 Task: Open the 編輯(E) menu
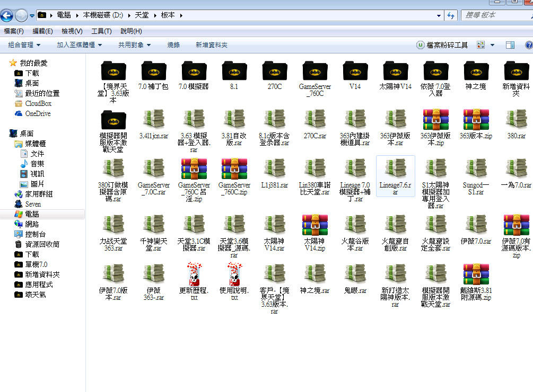pyautogui.click(x=42, y=31)
